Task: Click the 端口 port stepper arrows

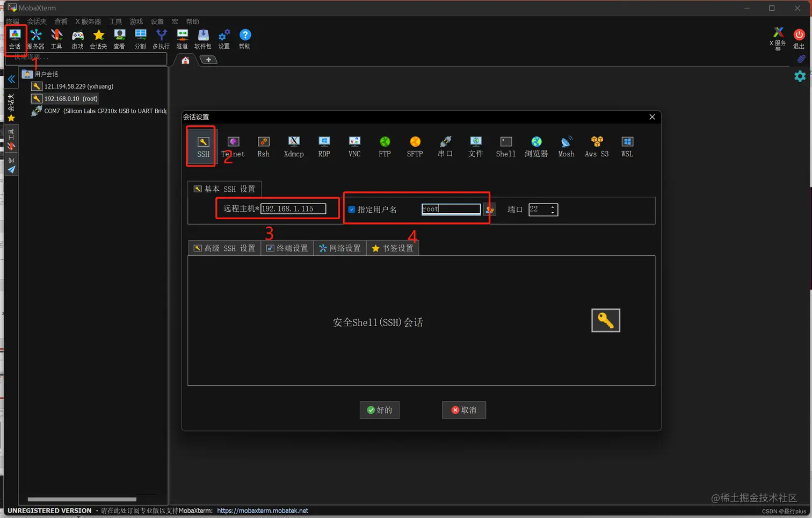Action: point(553,210)
